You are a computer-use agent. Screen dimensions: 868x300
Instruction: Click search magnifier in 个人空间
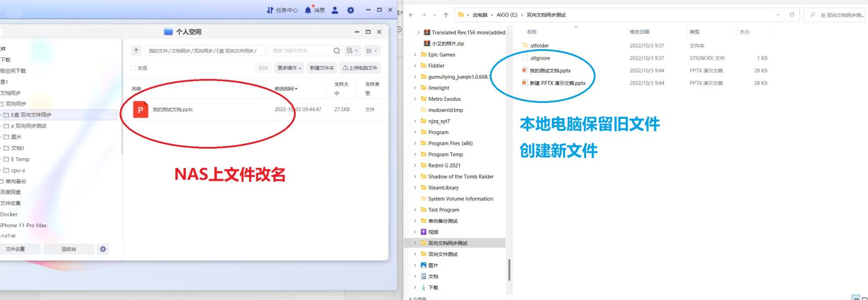coord(337,51)
